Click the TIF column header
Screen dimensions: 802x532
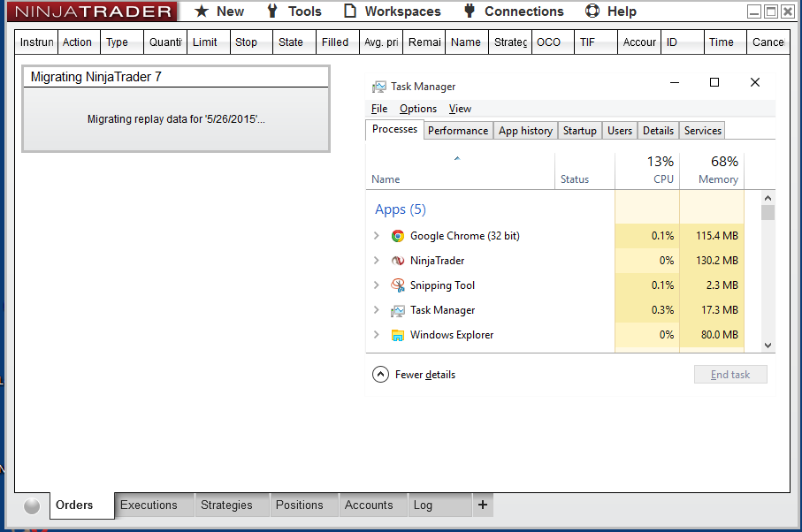596,42
